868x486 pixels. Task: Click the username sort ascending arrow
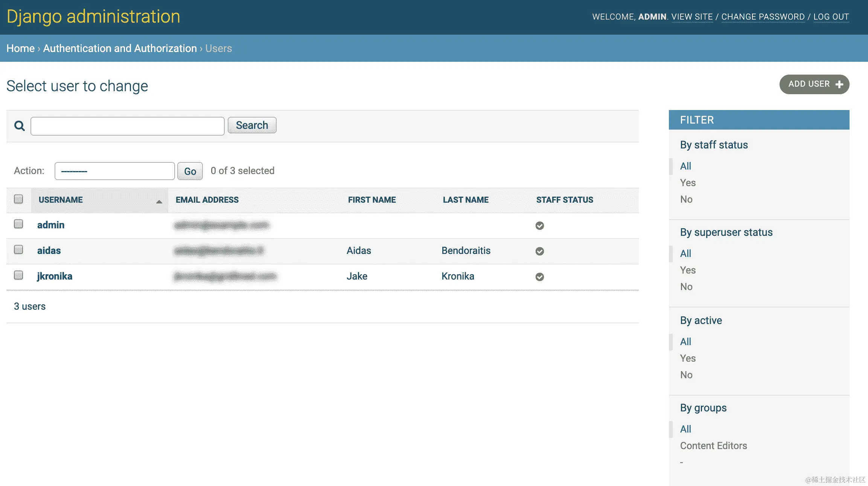tap(159, 202)
